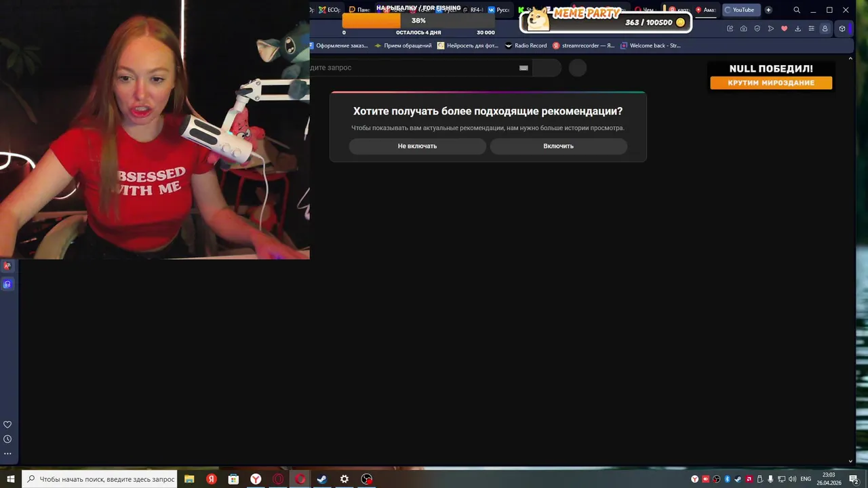868x488 pixels.
Task: Click the red heart bookmark icon in toolbar
Action: 785,28
